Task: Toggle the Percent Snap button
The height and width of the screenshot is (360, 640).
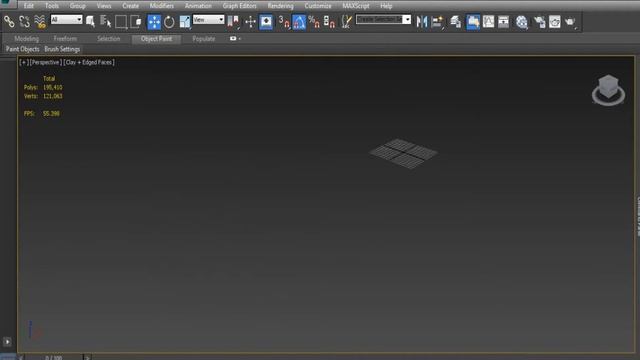Action: pyautogui.click(x=314, y=22)
